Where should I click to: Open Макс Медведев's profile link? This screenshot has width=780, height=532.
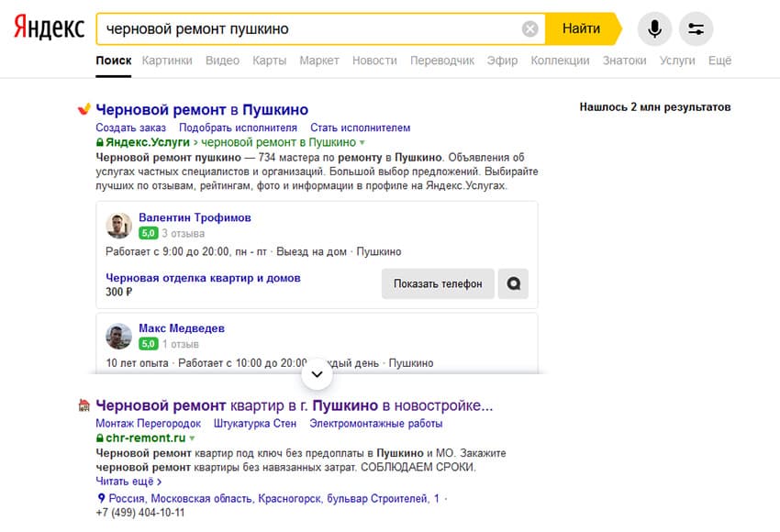click(182, 328)
